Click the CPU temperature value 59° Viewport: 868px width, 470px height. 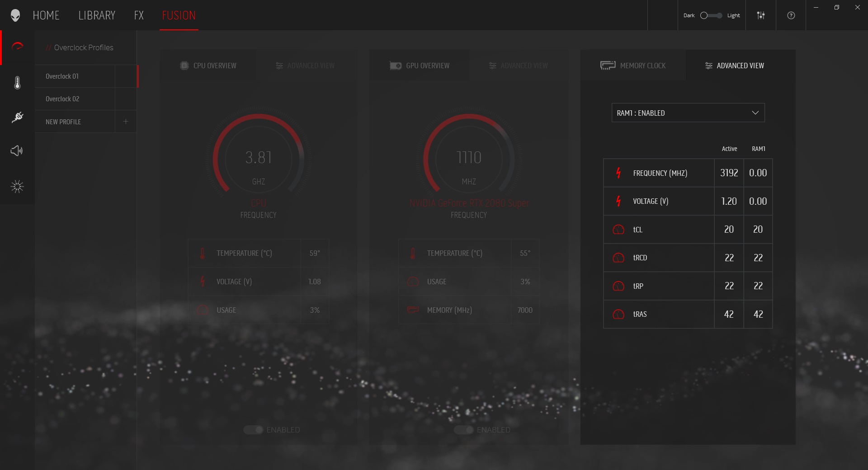point(315,253)
